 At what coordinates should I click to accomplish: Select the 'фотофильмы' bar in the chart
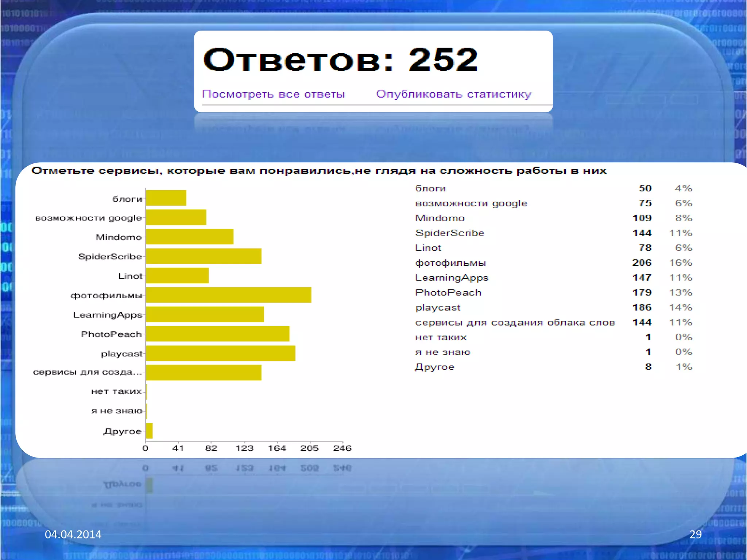(228, 295)
